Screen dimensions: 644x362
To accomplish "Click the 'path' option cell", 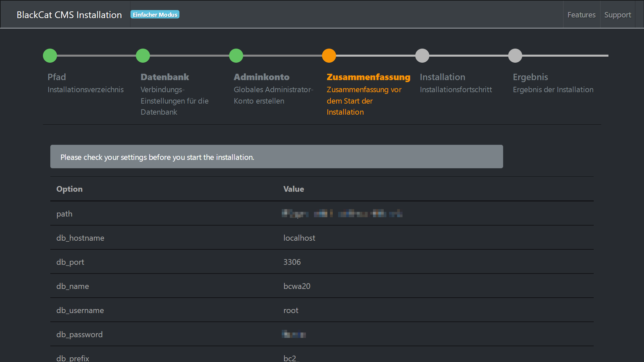I will point(64,214).
